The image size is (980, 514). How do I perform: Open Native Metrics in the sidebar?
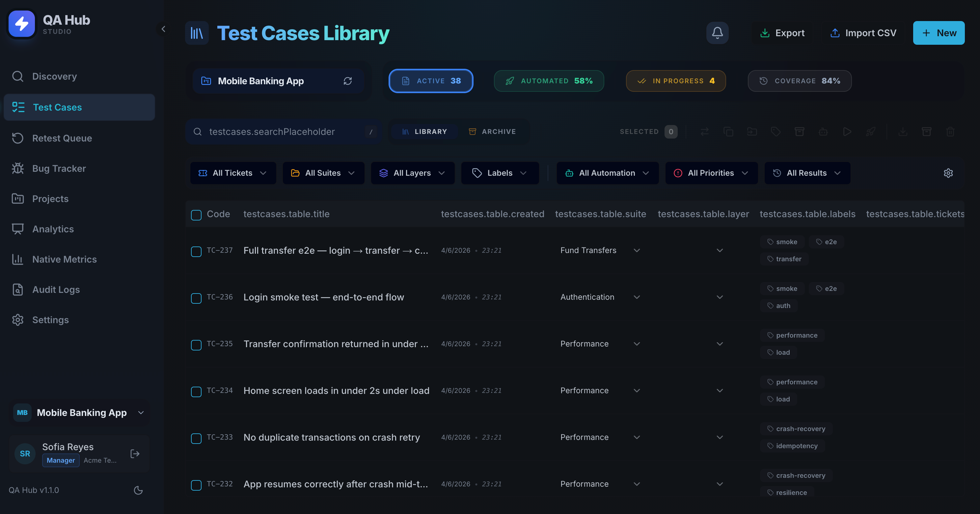tap(79, 259)
